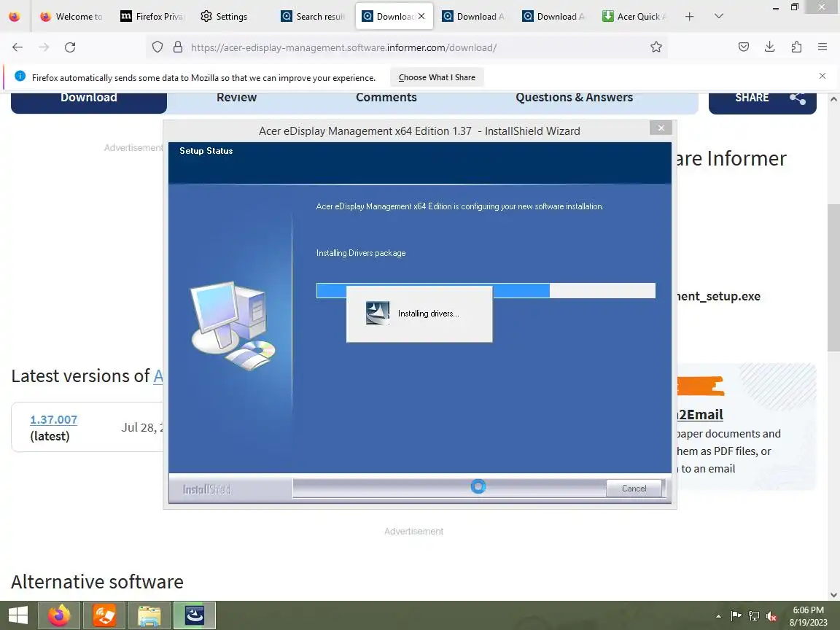Open the extensions puzzle icon
Image resolution: width=840 pixels, height=630 pixels.
(x=796, y=47)
